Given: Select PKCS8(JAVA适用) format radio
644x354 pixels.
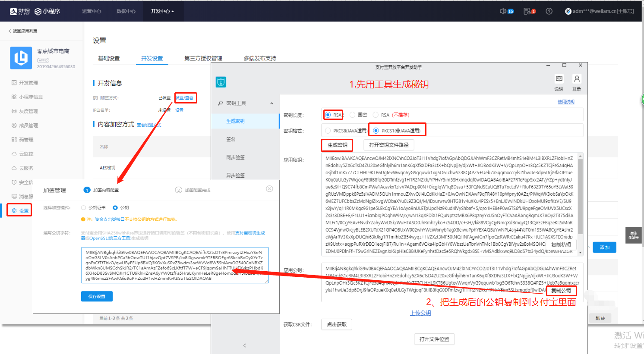Looking at the screenshot, I should click(x=328, y=131).
